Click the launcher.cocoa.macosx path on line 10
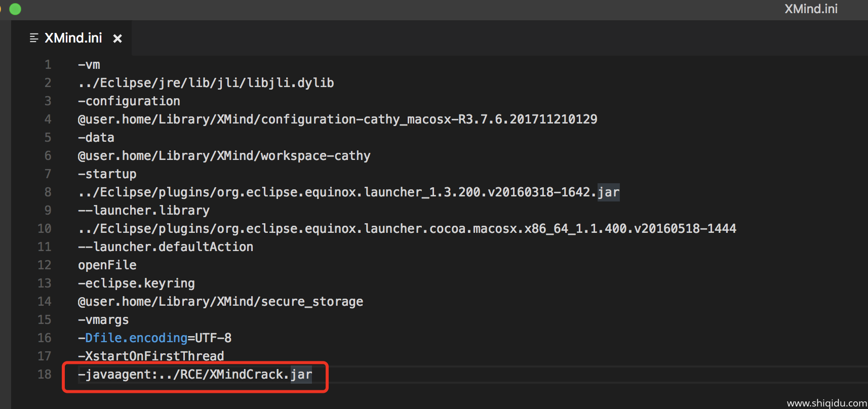Screen dimensions: 868x409 click(407, 229)
